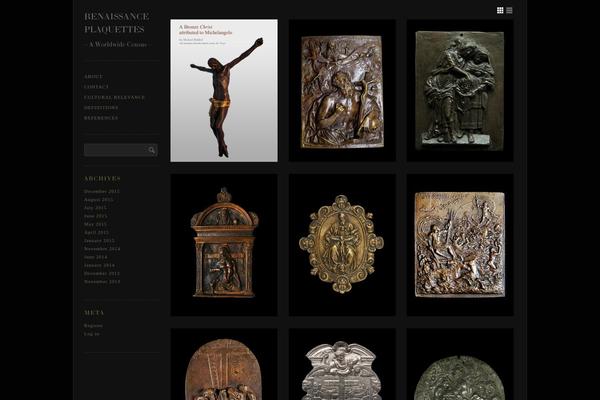Viewport: 600px width, 400px height.
Task: Open the December 2015 archive
Action: (102, 191)
